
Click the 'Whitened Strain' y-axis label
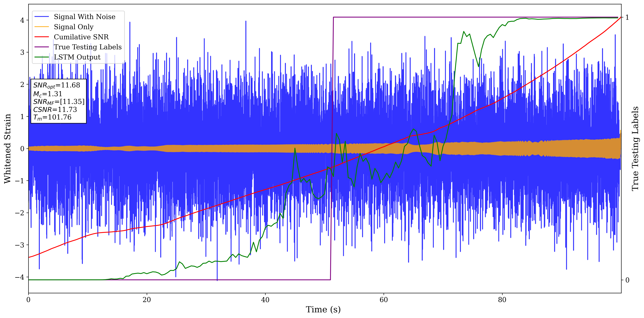pyautogui.click(x=7, y=149)
